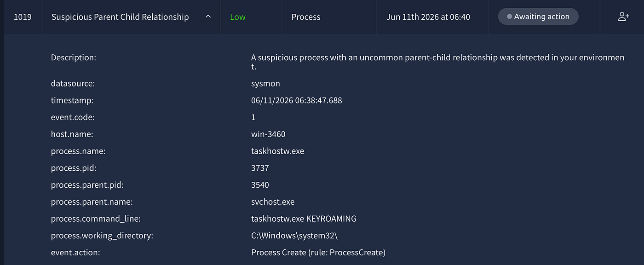644x265 pixels.
Task: Assign alert 1019 using the person-plus icon
Action: (x=623, y=17)
